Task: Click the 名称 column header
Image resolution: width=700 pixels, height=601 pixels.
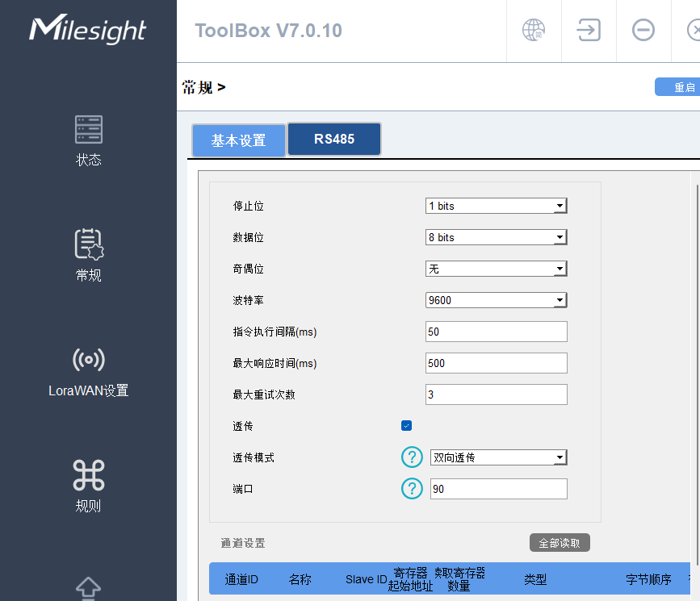Action: point(300,579)
